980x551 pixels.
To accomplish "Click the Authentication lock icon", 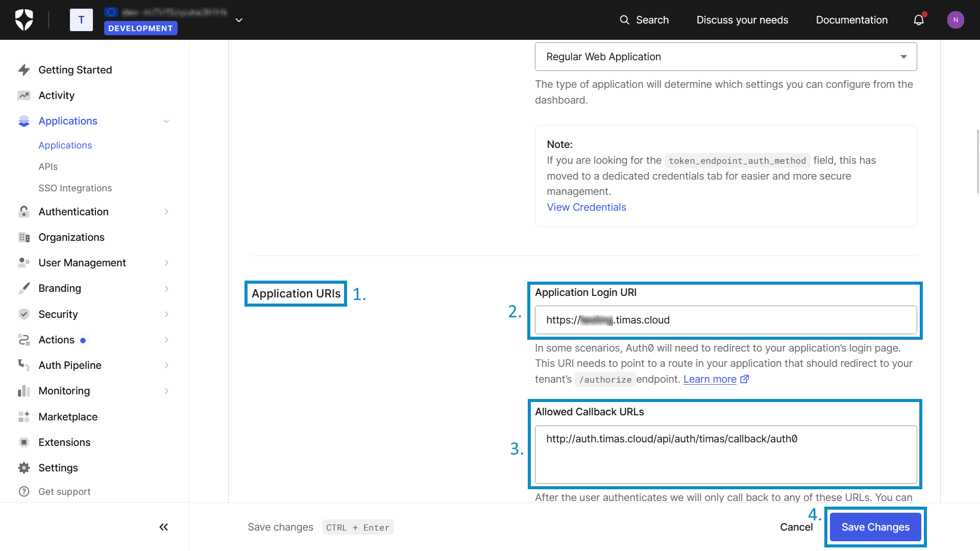I will [24, 212].
